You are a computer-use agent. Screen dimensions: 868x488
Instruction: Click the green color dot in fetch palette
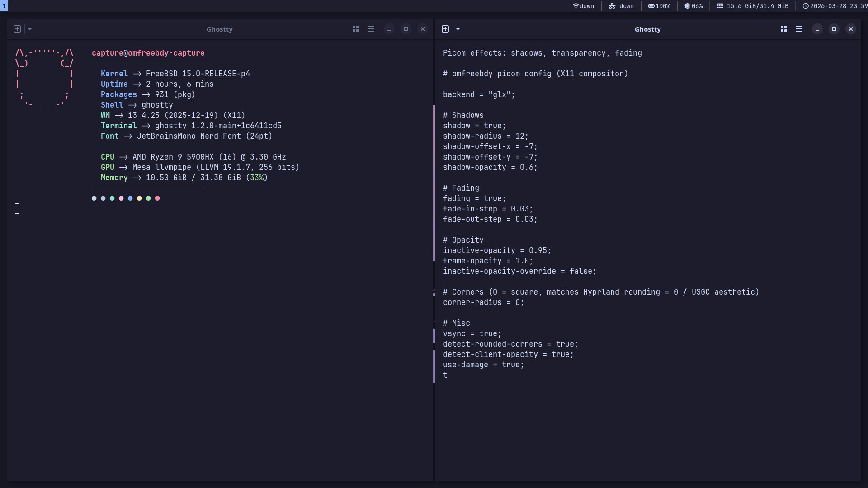pos(148,198)
